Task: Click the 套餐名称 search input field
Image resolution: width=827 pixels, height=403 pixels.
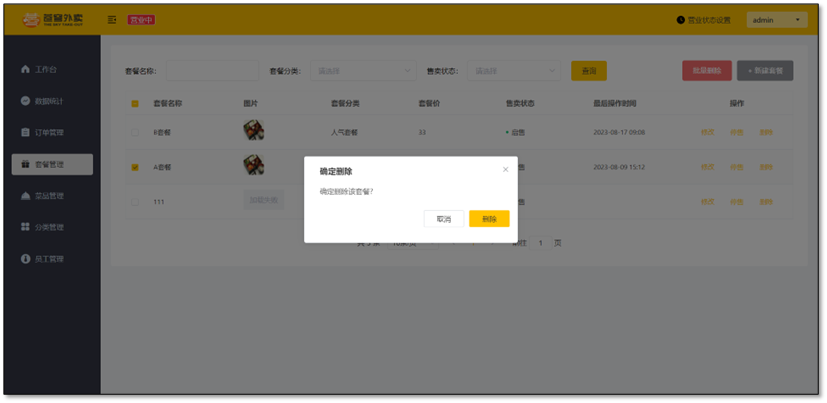Action: (211, 71)
